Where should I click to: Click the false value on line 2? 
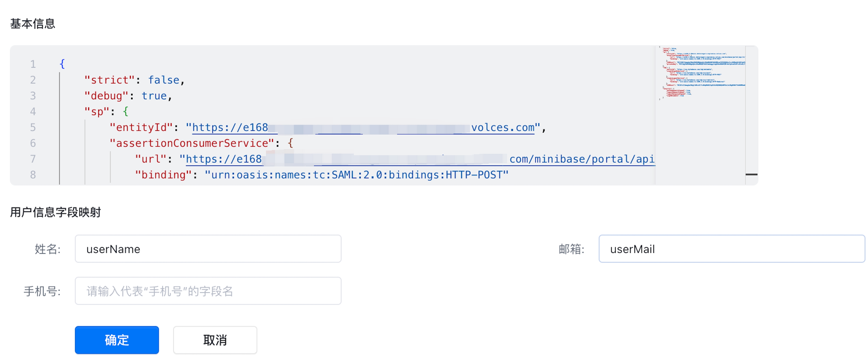(x=164, y=80)
